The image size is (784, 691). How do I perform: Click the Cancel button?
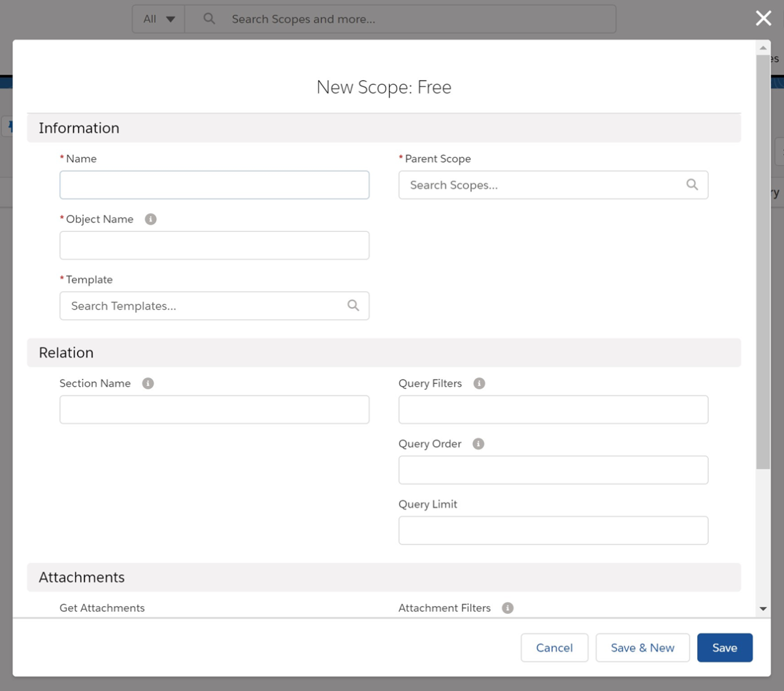coord(555,648)
